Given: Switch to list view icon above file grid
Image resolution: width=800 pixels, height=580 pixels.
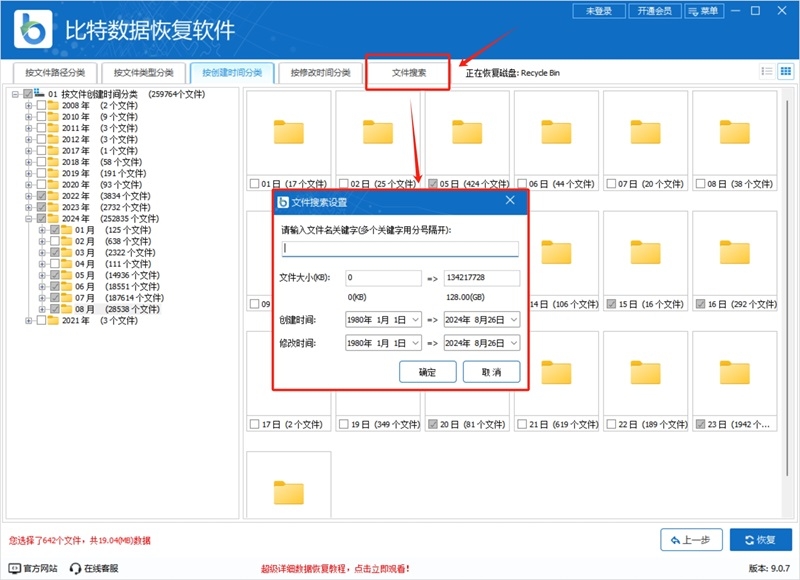Looking at the screenshot, I should coord(767,71).
